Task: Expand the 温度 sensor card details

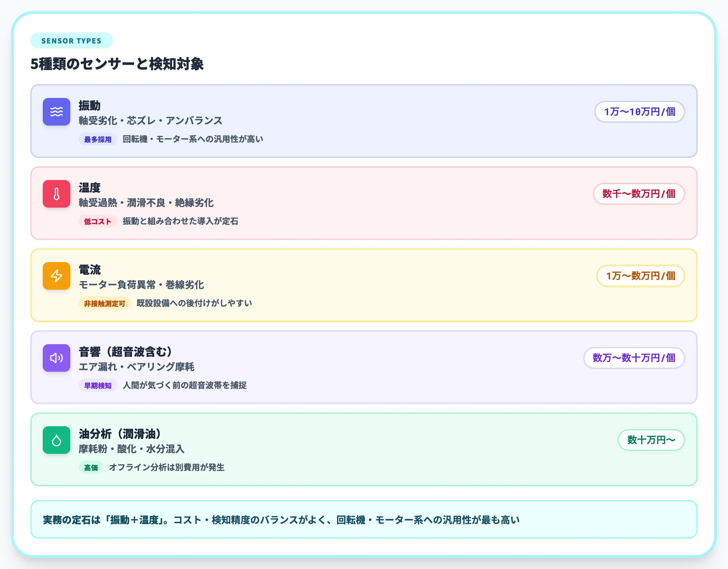Action: pos(364,203)
